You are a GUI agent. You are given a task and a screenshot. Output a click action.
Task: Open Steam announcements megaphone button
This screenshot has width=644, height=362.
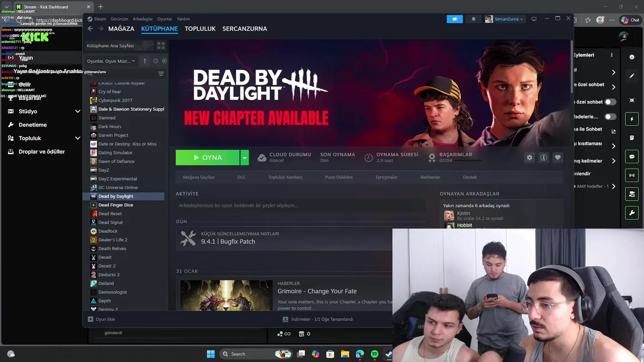454,19
